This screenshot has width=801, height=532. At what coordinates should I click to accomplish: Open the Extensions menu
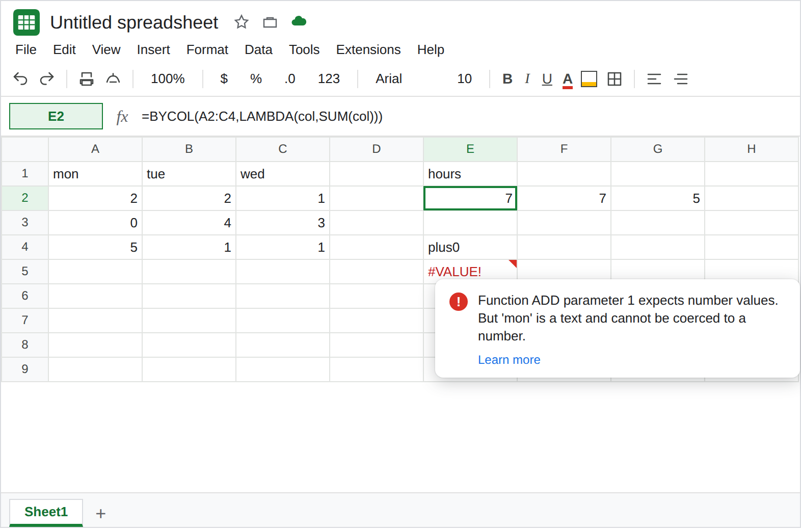pos(368,49)
